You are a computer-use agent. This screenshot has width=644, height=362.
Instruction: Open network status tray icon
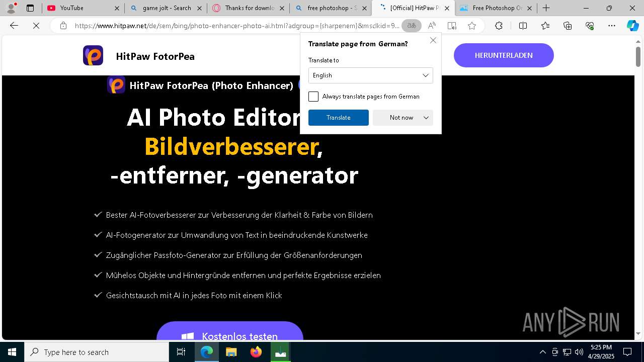point(567,352)
